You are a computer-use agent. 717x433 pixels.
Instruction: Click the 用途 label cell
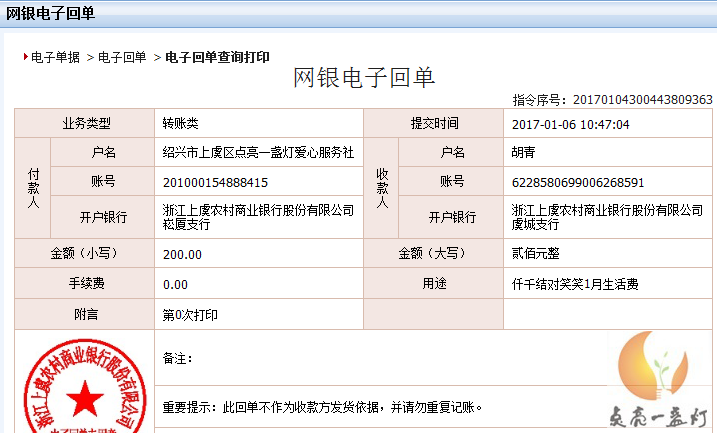coord(434,283)
